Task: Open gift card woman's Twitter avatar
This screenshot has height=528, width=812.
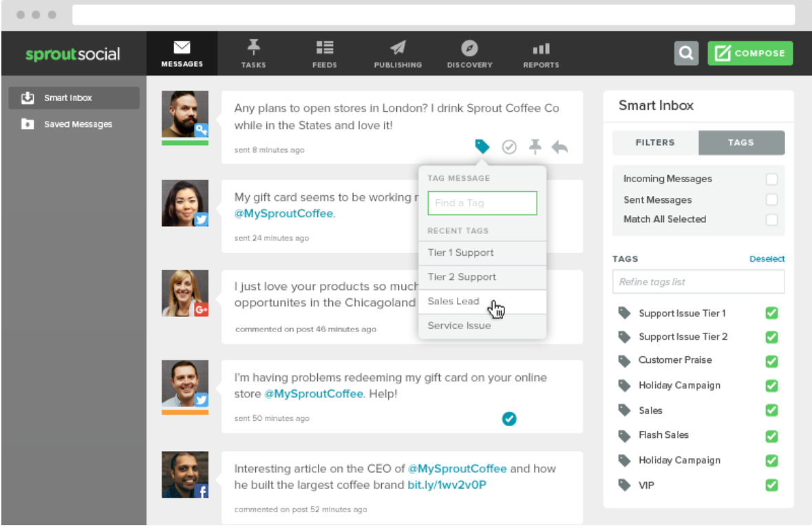Action: coord(185,203)
